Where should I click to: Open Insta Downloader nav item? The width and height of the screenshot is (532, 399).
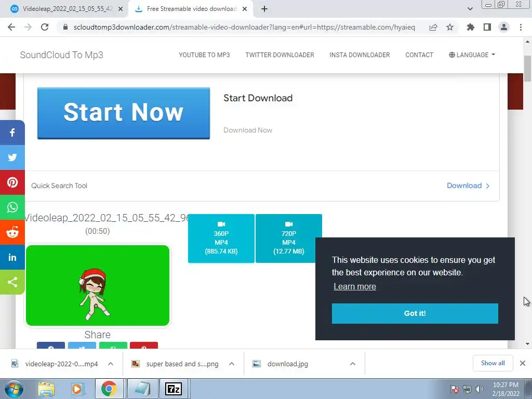[360, 55]
